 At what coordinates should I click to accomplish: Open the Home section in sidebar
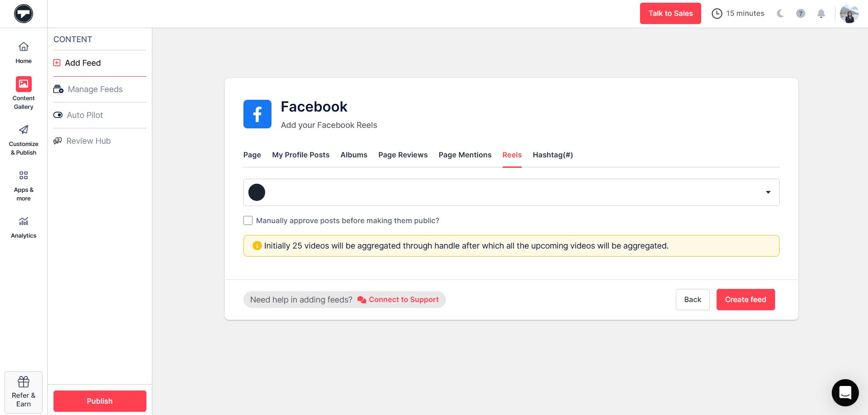[x=24, y=52]
